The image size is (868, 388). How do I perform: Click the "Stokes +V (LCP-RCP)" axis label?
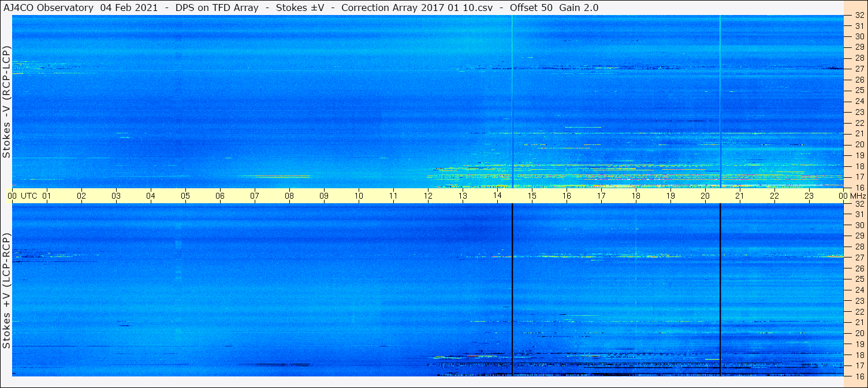tap(6, 292)
